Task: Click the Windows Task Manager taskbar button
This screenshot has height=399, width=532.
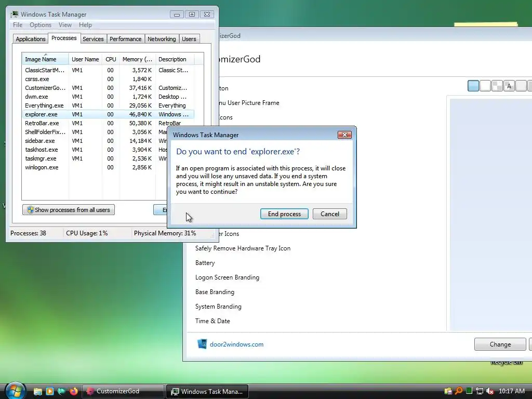Action: [207, 391]
